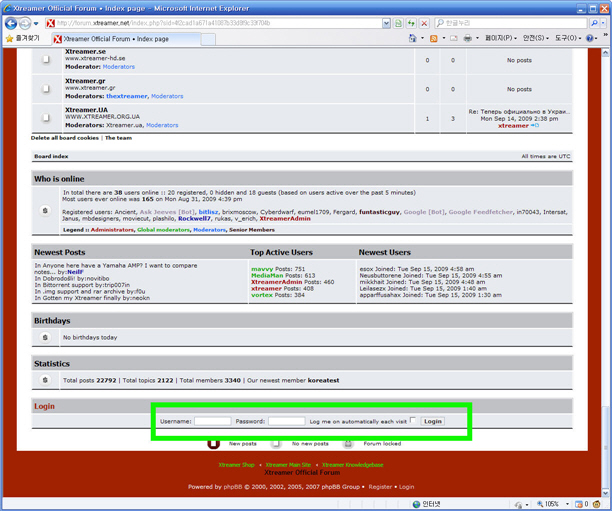Click the browser Forward arrow button
This screenshot has width=612, height=511.
click(25, 23)
